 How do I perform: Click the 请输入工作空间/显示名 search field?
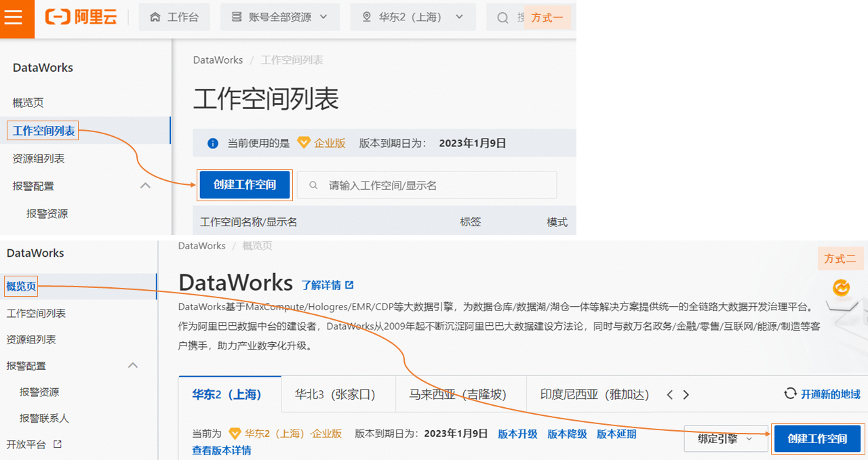pos(427,185)
